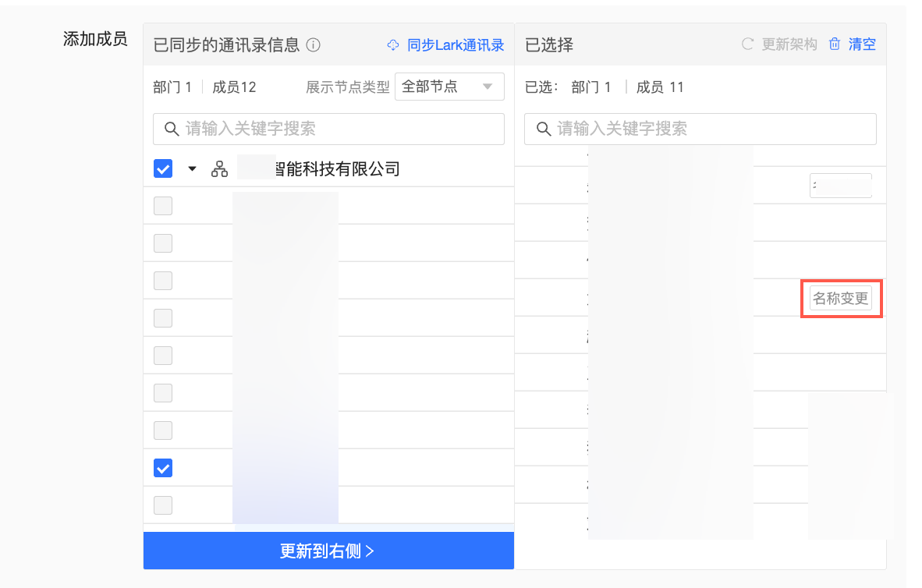Image resolution: width=922 pixels, height=588 pixels.
Task: Click the magnifier icon in 已选择 search box
Action: point(544,129)
